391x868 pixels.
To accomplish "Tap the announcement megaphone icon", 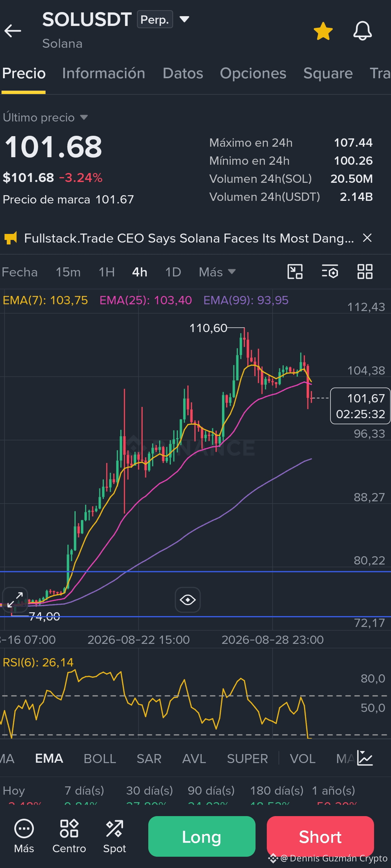I will (x=11, y=238).
